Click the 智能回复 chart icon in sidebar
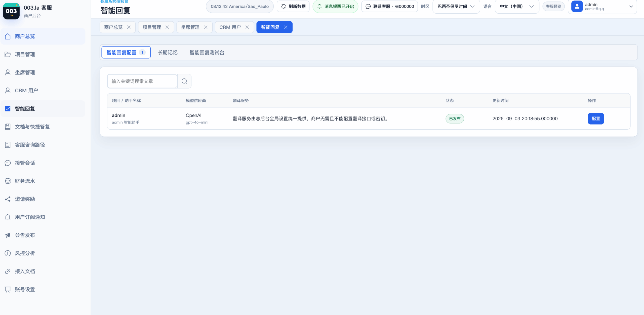This screenshot has height=315, width=644. pos(8,109)
